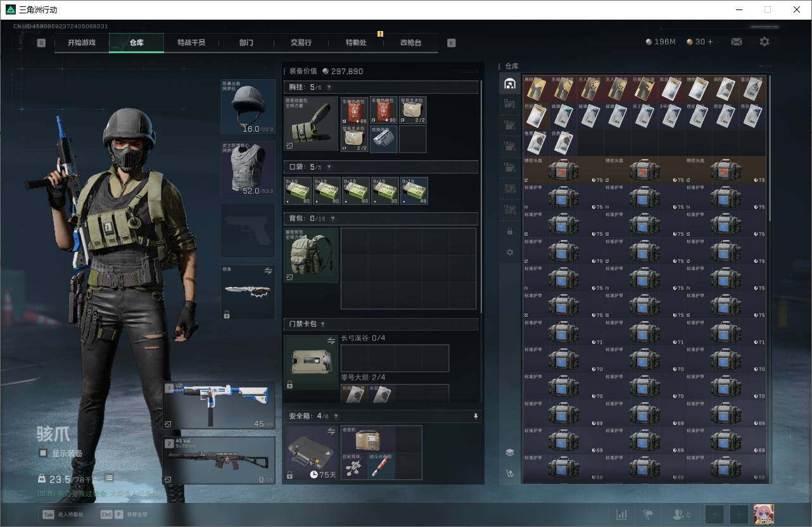Add premium currency next to 30

tap(710, 42)
